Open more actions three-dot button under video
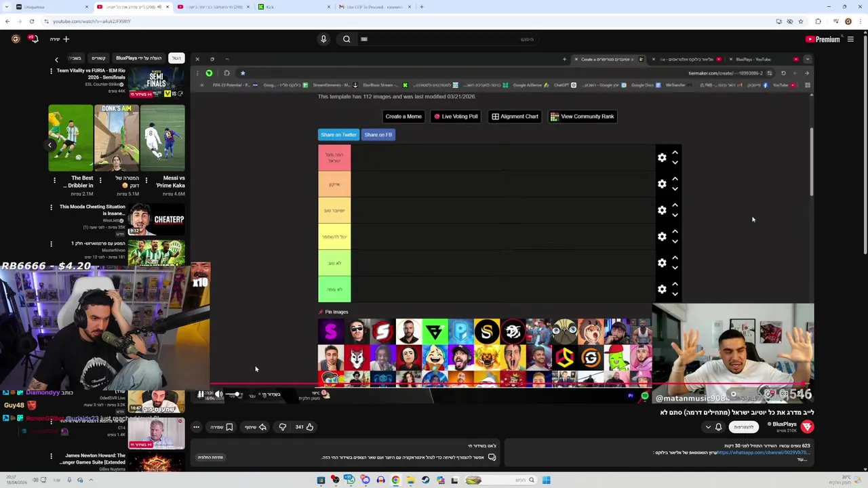Viewport: 868px width, 488px height. tap(196, 427)
